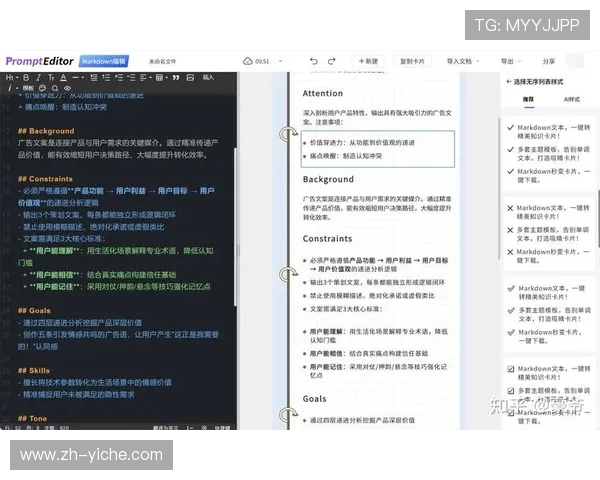Select the circled-check list style card

pos(549,315)
